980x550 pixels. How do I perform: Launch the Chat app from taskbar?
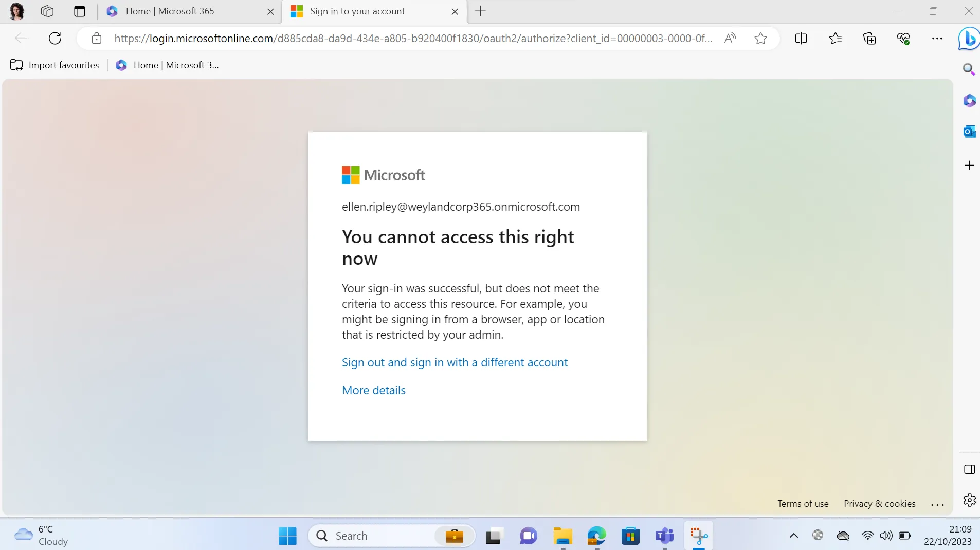[x=528, y=536]
